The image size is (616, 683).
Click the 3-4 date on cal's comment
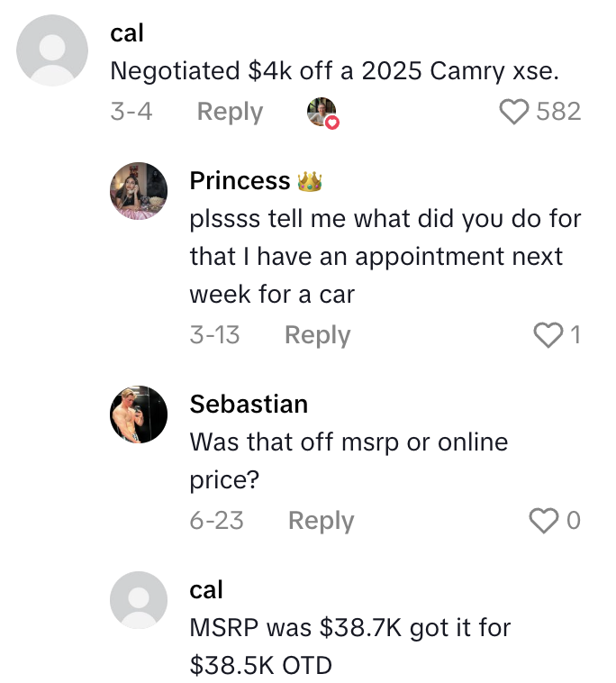(x=131, y=112)
